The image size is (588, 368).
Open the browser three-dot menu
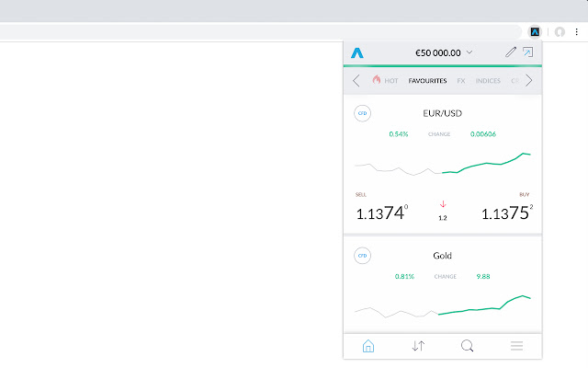576,32
